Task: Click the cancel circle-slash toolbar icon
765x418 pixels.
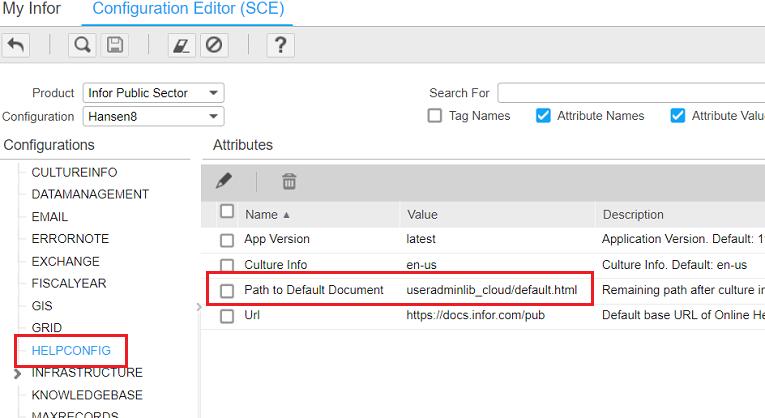Action: pyautogui.click(x=213, y=45)
